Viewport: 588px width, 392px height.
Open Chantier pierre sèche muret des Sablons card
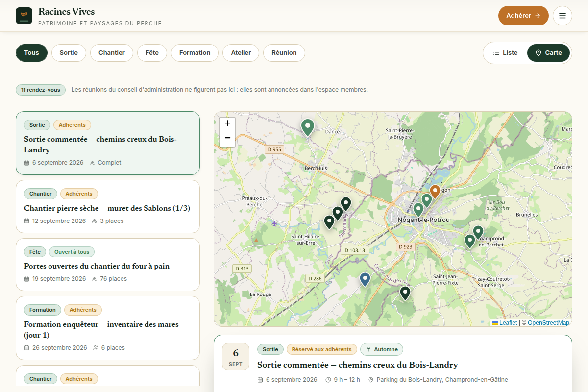[x=108, y=206]
